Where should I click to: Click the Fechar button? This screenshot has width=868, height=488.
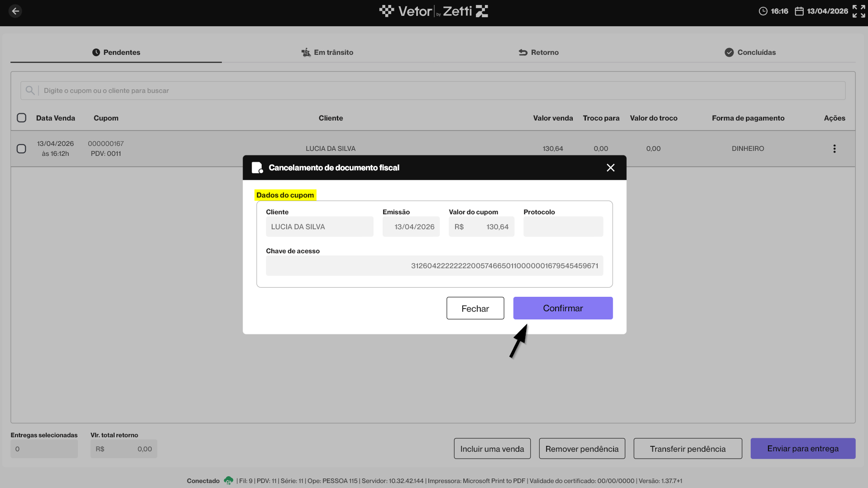pyautogui.click(x=475, y=308)
